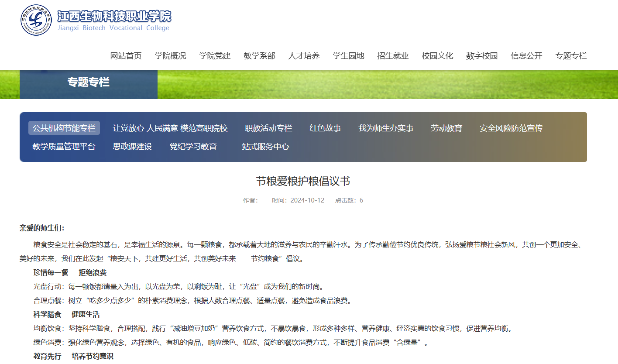Open the 信息公开 menu
This screenshot has height=364, width=618.
click(526, 56)
